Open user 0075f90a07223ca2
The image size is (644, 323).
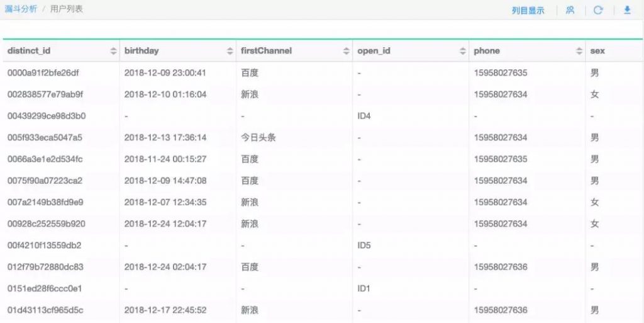[x=45, y=181]
